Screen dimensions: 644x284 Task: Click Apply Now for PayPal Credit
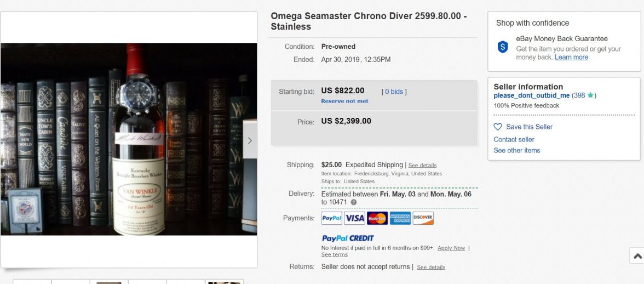click(451, 248)
